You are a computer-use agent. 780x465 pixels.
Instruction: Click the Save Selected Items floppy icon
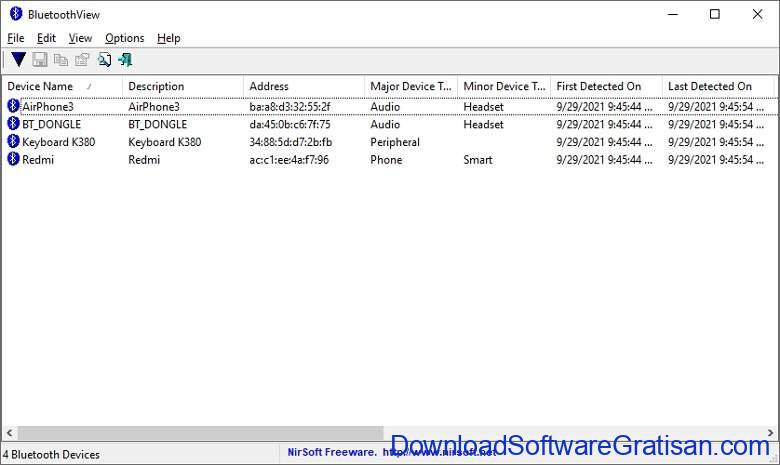[40, 60]
